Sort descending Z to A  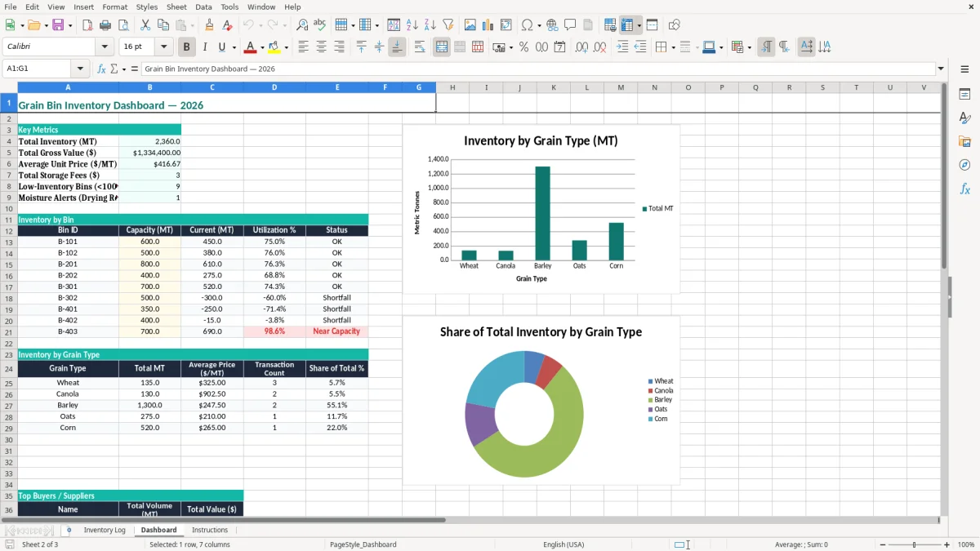pyautogui.click(x=430, y=25)
